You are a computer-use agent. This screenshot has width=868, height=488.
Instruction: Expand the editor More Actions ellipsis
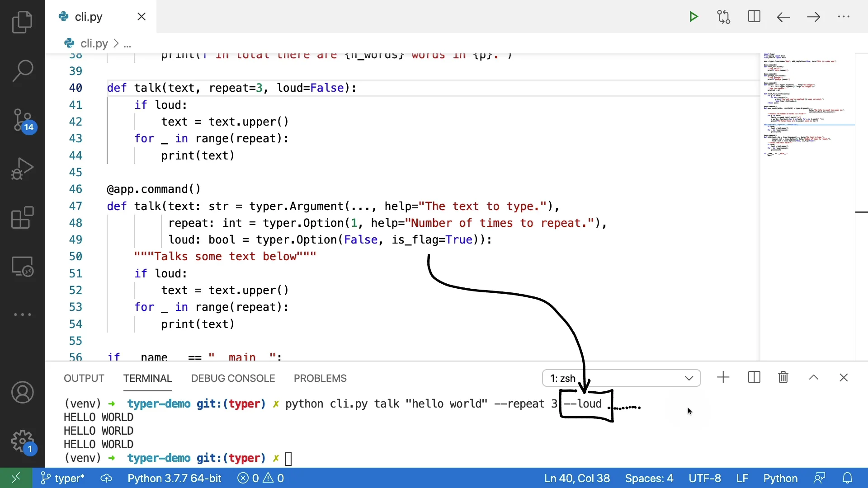click(x=844, y=17)
